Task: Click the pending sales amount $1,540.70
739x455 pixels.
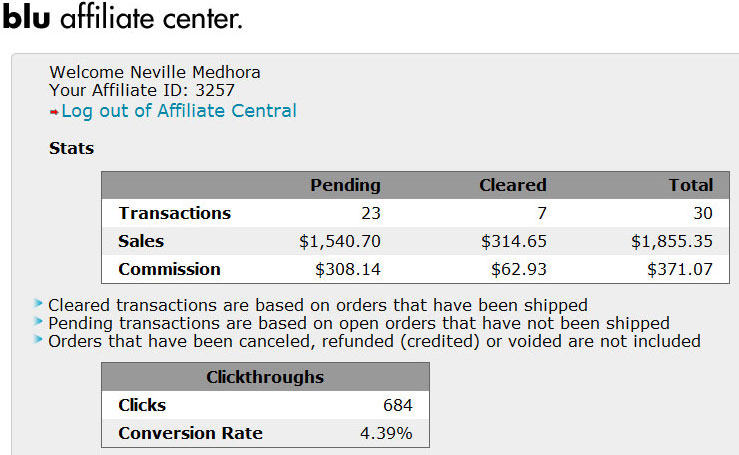Action: (x=340, y=241)
